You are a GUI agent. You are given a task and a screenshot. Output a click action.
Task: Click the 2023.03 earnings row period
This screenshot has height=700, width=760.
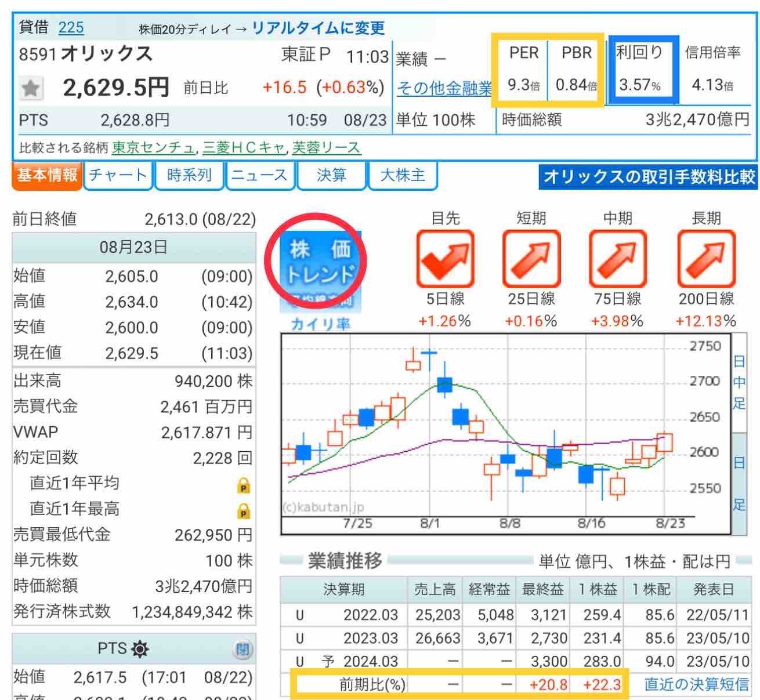371,639
